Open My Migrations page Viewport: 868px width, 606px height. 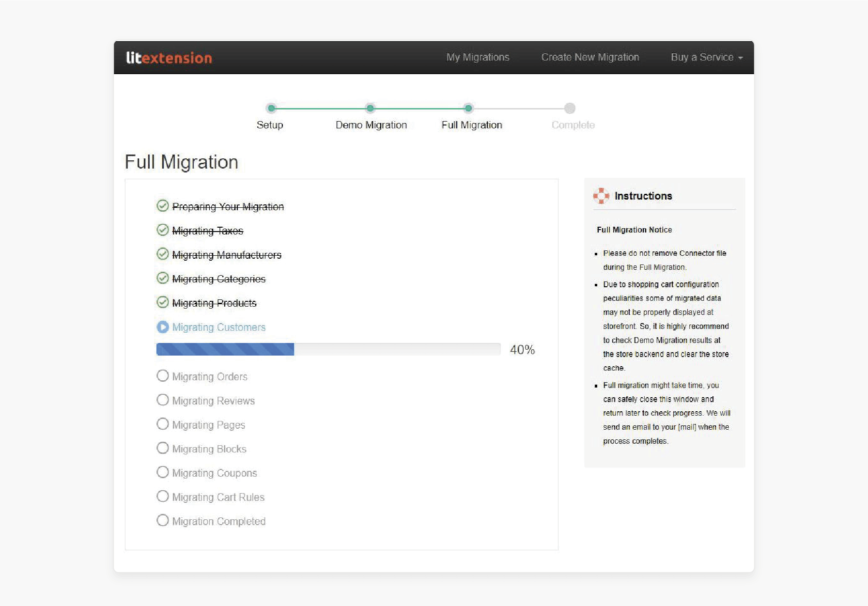click(478, 57)
